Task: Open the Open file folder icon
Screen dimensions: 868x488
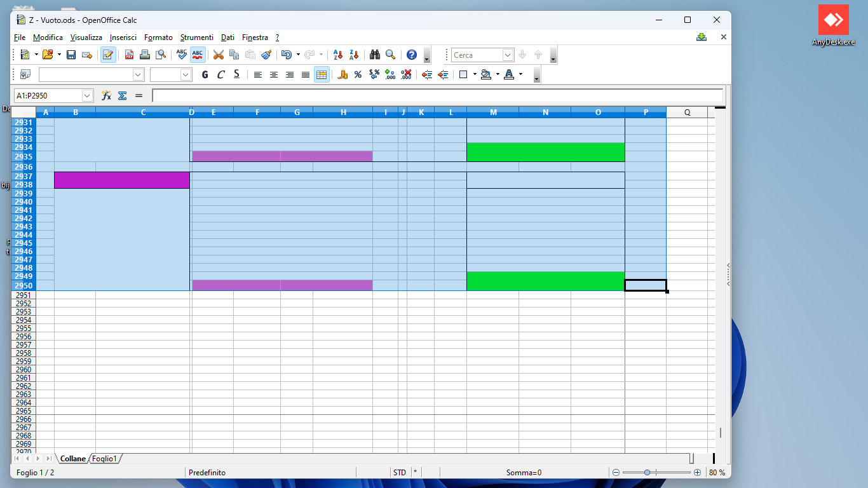Action: [x=48, y=55]
